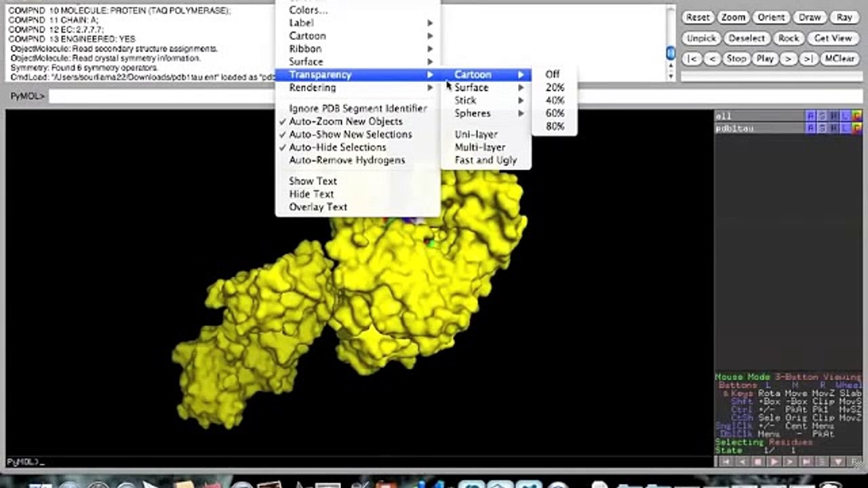868x488 pixels.
Task: Expand Spheres transparency submenu
Action: point(486,113)
